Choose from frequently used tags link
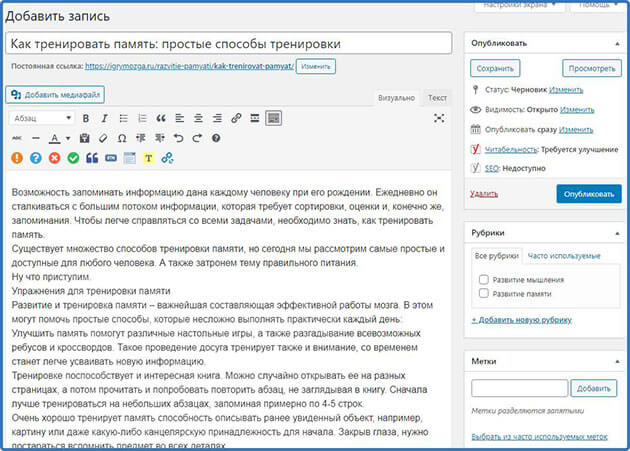Screen dimensions: 630x451 540,437
